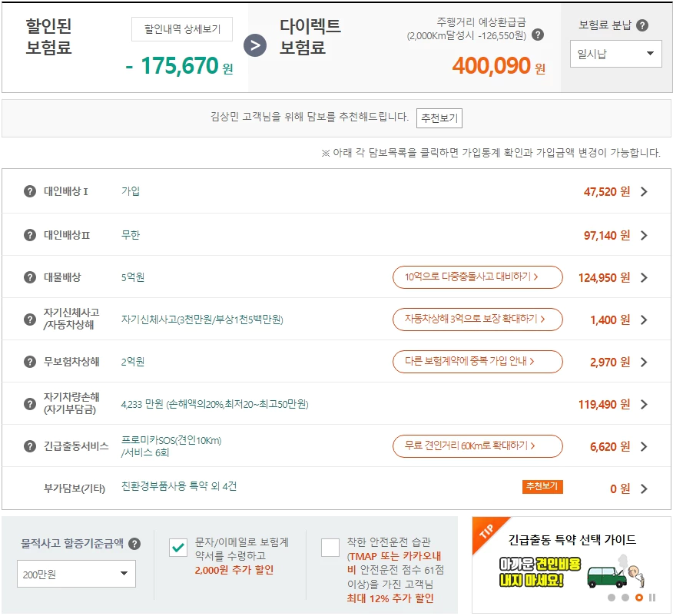
Task: Click the 할인내역 상세보기 button
Action: coord(182,29)
